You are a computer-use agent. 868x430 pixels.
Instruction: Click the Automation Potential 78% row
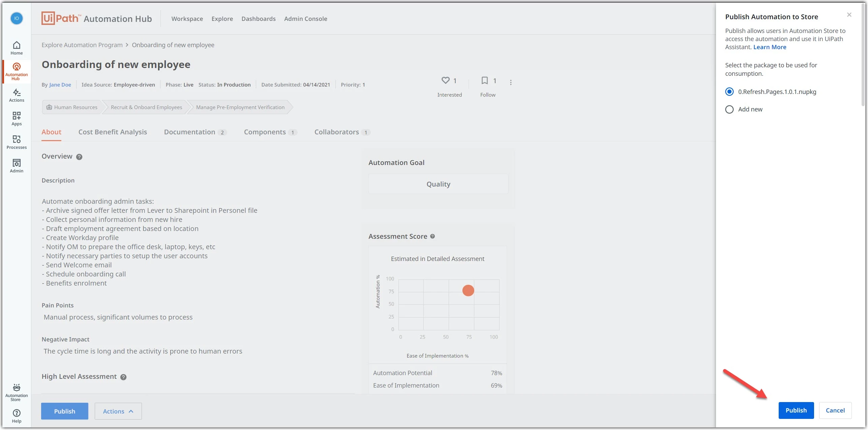coord(438,373)
